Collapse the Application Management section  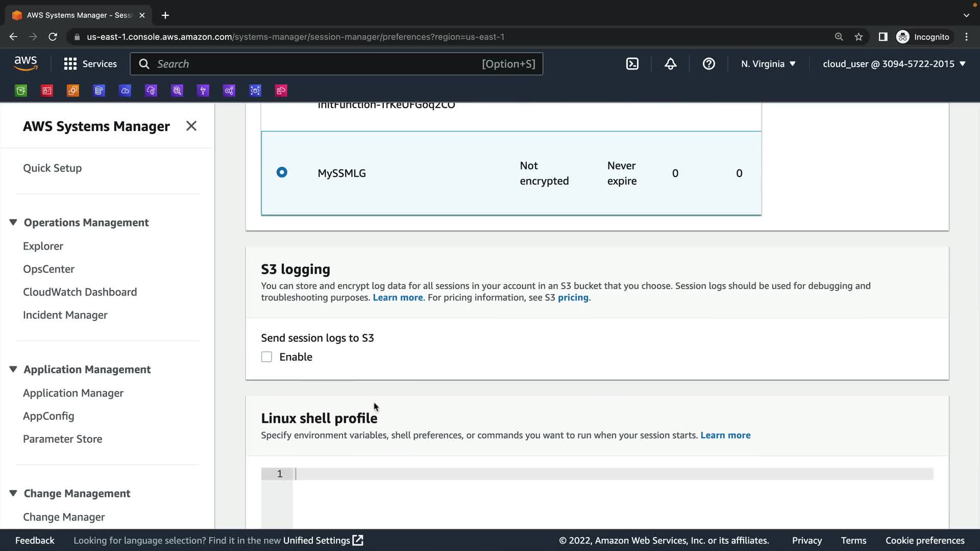[13, 369]
